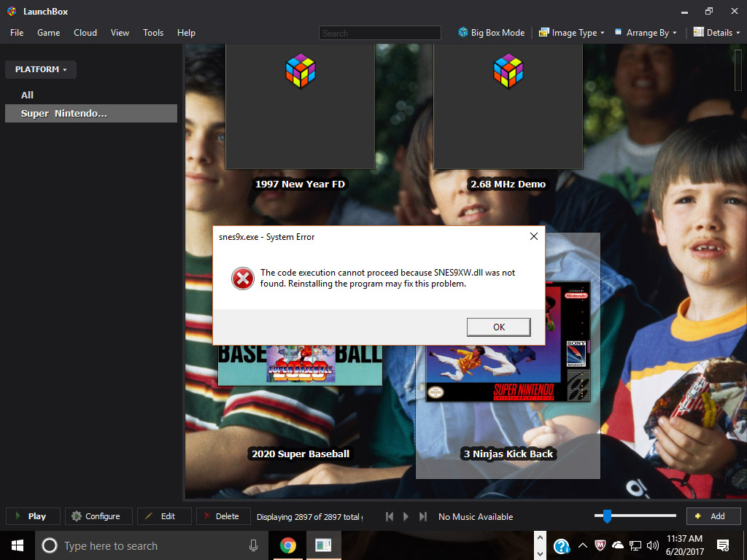Expand the Details dropdown

(x=716, y=32)
